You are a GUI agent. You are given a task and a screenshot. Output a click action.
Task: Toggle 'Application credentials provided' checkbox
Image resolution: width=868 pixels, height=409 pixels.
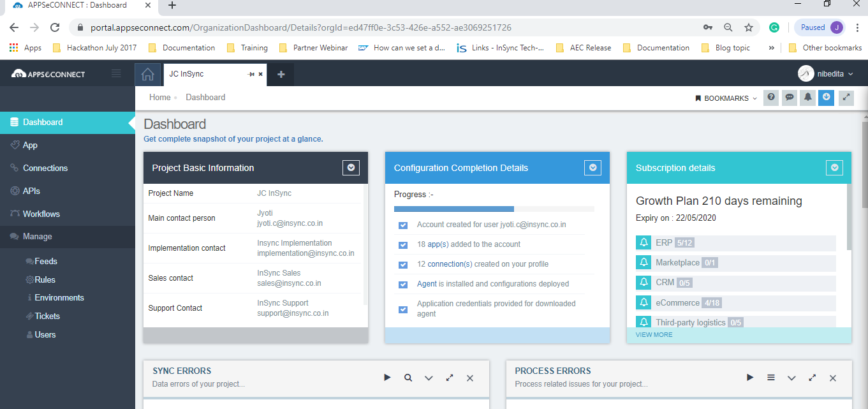click(x=403, y=309)
